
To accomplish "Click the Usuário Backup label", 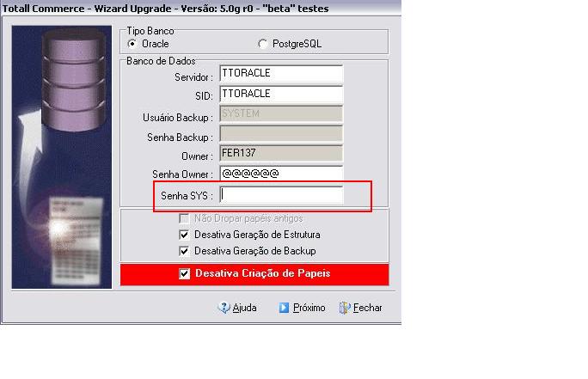I will coord(178,118).
